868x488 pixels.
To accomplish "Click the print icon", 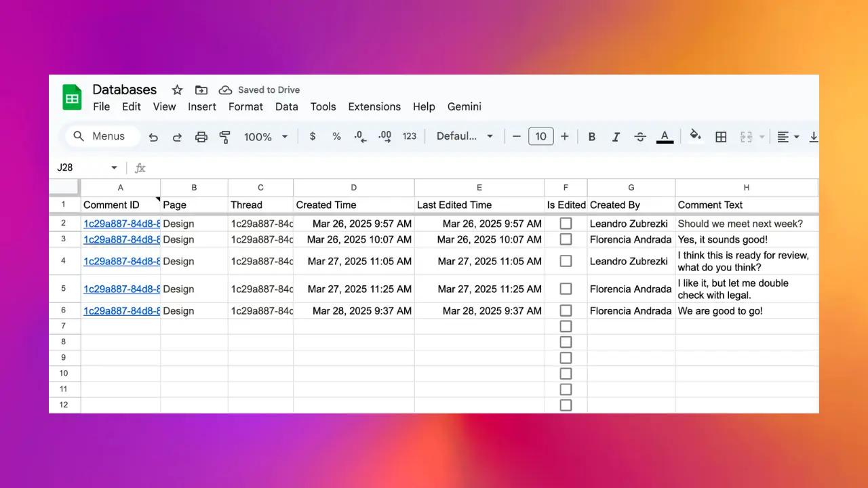I will 201,137.
